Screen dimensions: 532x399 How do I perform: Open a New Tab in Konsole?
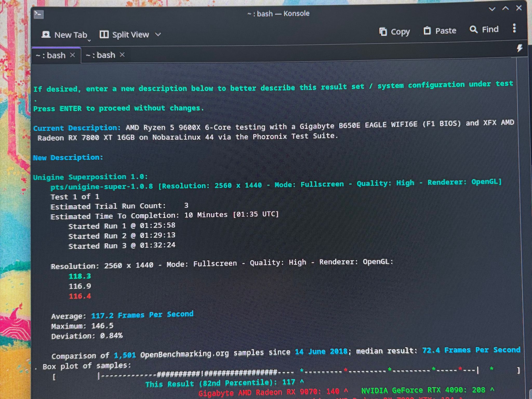pyautogui.click(x=64, y=35)
